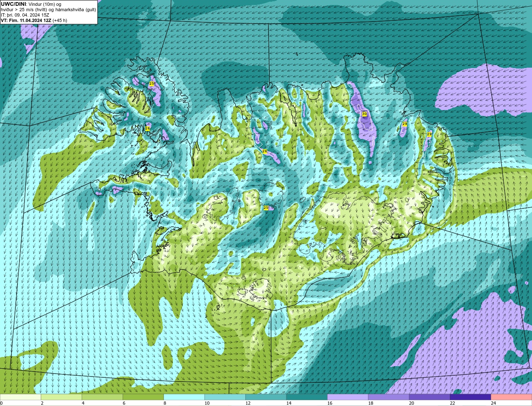Select the 16–18 m/s lavender legend swatch
The image size is (532, 406).
tap(348, 397)
